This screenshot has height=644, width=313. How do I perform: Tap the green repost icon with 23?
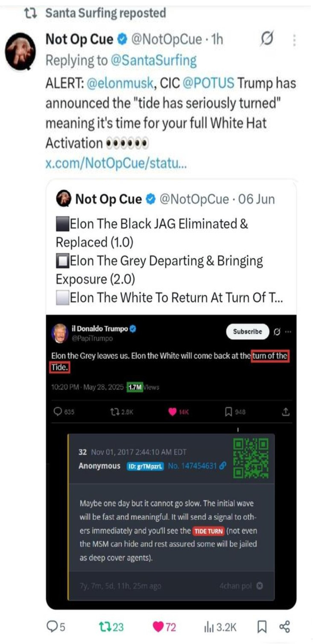click(110, 626)
